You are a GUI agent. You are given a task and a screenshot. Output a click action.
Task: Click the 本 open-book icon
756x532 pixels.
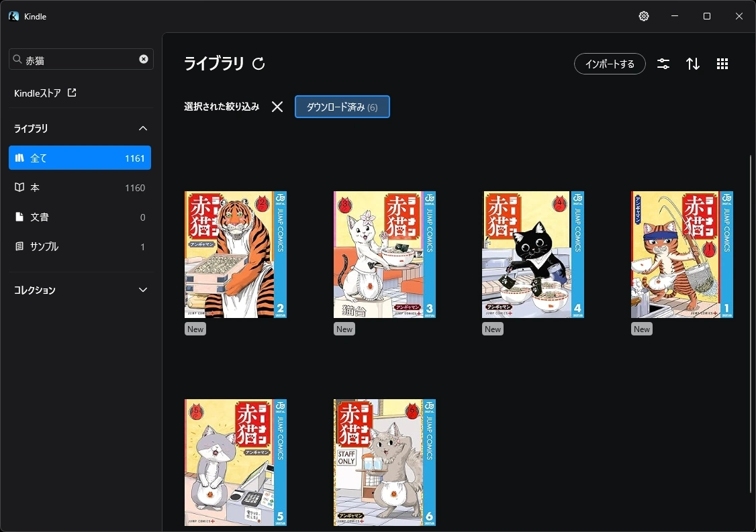click(x=19, y=187)
